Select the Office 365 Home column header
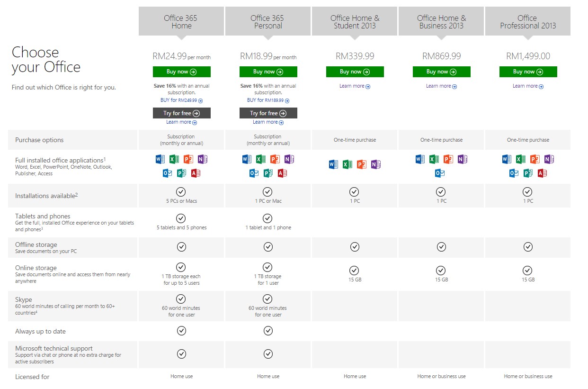 pos(181,21)
